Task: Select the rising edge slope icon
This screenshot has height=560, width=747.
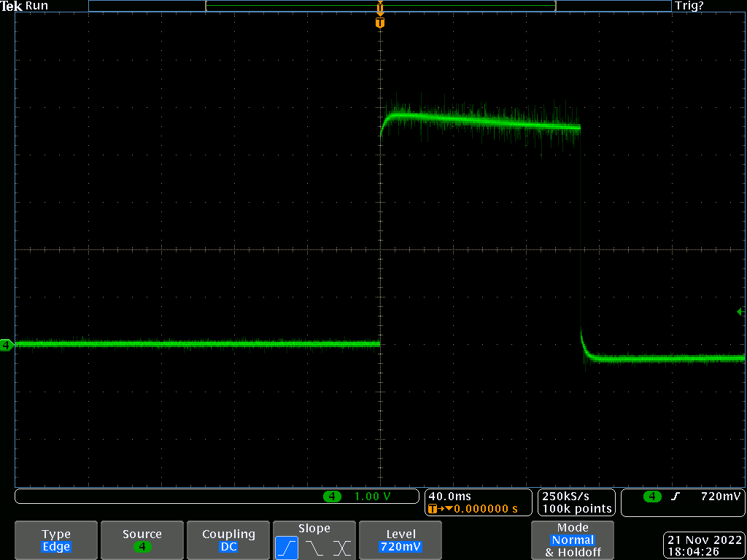Action: (x=287, y=547)
